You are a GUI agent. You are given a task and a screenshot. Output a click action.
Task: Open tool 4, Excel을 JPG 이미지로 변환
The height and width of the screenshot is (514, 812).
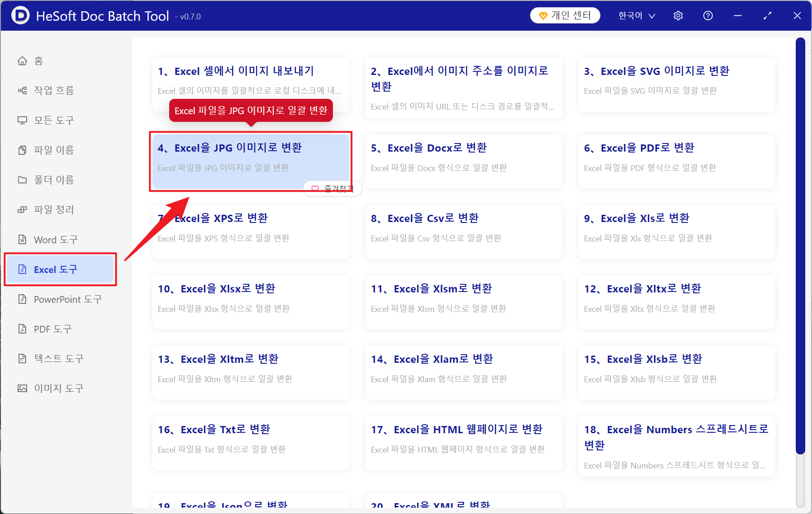click(251, 161)
